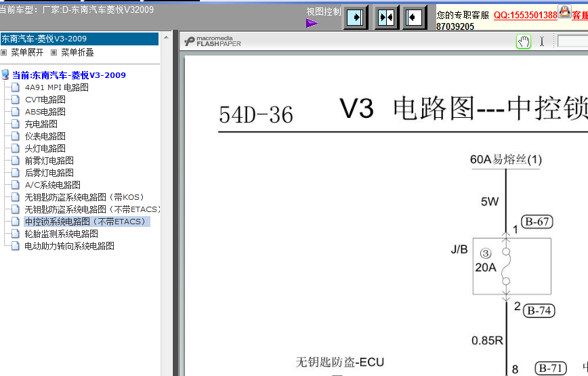The width and height of the screenshot is (588, 376).
Task: Open the 前雾灯电路图 tree item
Action: coord(49,161)
